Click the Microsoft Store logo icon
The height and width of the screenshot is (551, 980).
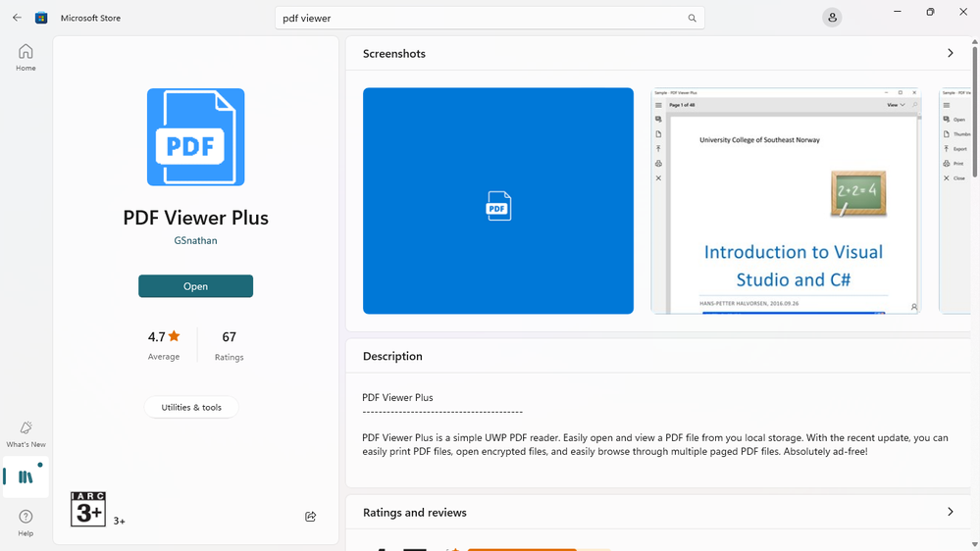point(41,18)
